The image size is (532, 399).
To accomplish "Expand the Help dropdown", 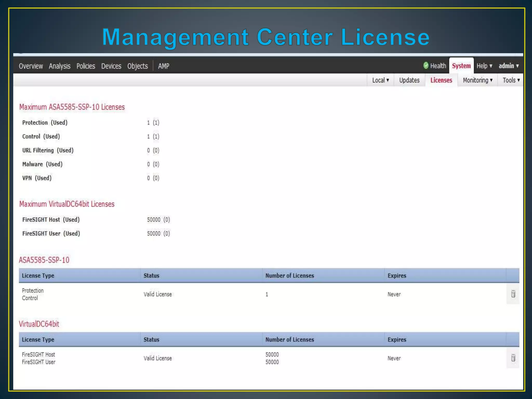I will click(x=484, y=66).
